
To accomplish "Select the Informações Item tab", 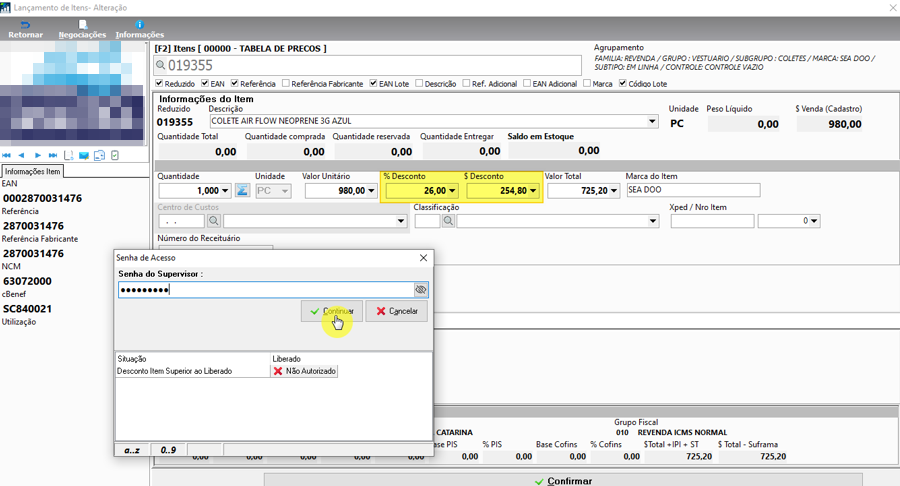I will click(x=33, y=171).
